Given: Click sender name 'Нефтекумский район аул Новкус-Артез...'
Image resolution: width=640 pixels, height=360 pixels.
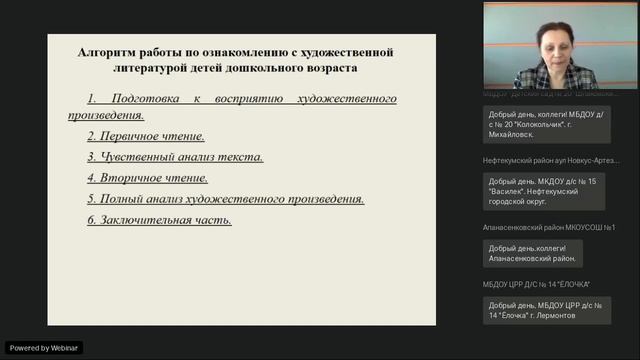Looking at the screenshot, I should (551, 160).
